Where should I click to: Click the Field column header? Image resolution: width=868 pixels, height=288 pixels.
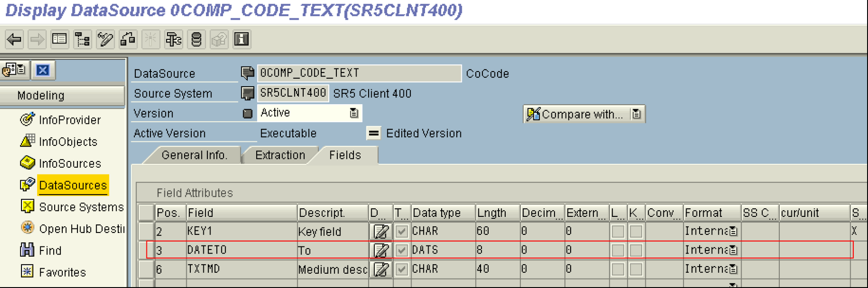coord(241,213)
